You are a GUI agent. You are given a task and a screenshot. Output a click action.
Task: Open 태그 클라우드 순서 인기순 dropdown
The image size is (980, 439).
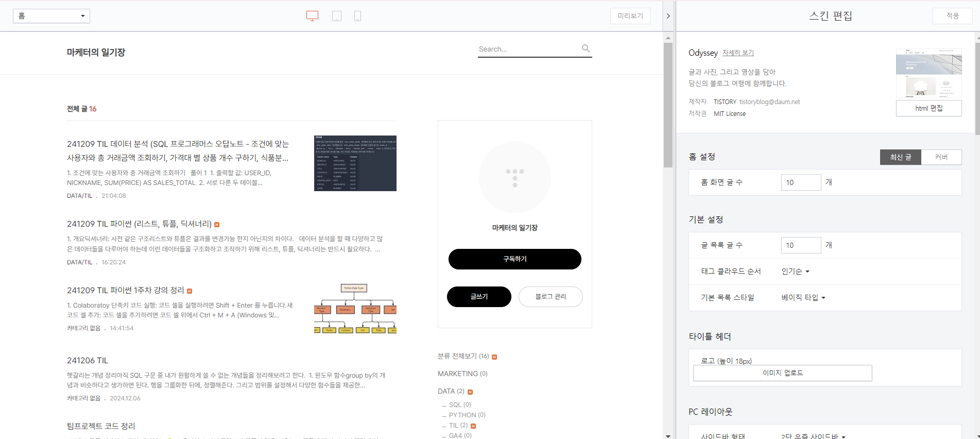(x=796, y=272)
